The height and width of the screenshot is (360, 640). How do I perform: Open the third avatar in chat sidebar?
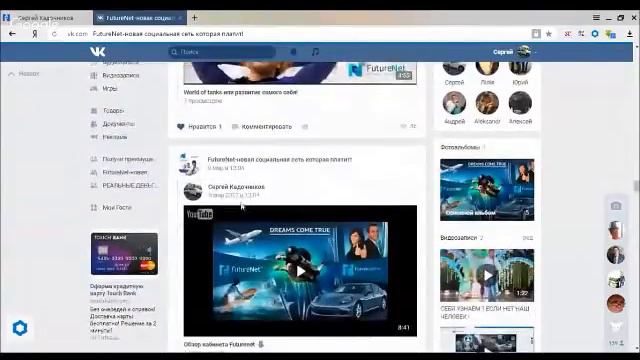(616, 279)
